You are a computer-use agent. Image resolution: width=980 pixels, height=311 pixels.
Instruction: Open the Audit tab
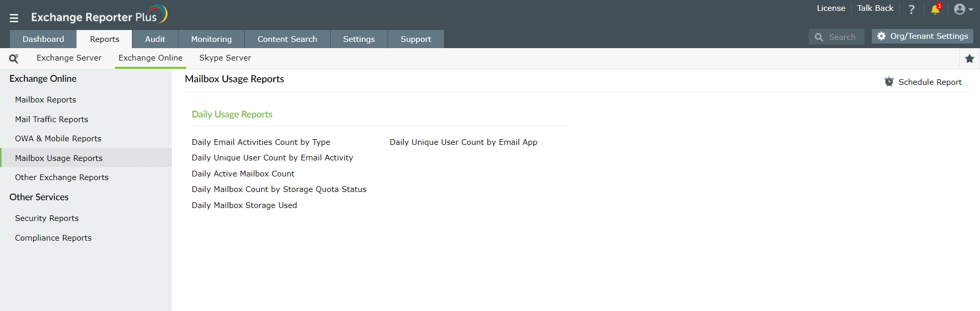point(155,39)
